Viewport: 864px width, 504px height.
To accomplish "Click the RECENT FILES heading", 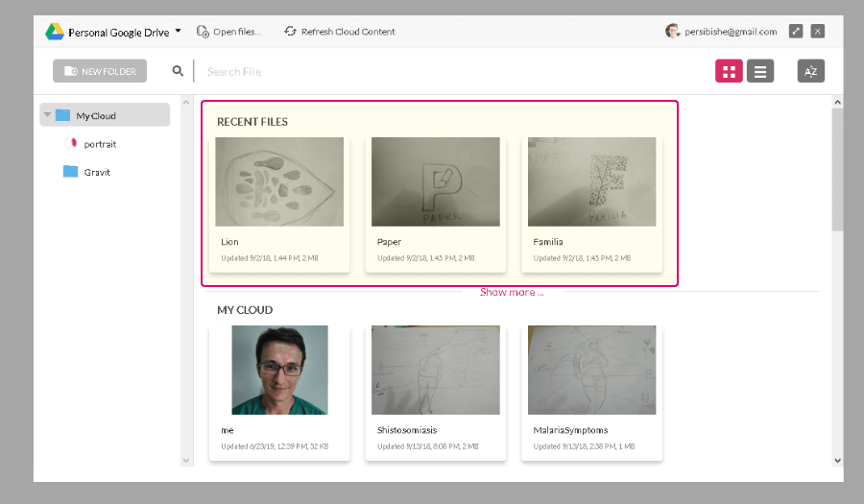I will click(x=252, y=122).
